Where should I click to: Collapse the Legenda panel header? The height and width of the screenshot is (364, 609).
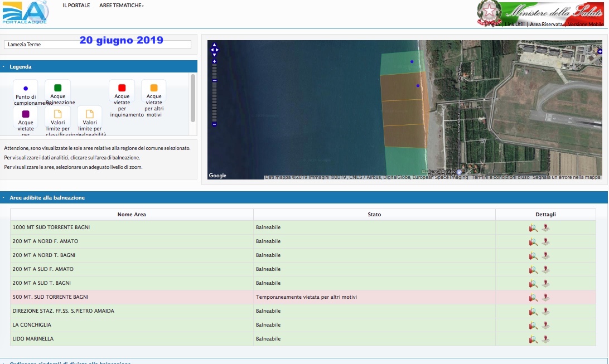pos(99,66)
